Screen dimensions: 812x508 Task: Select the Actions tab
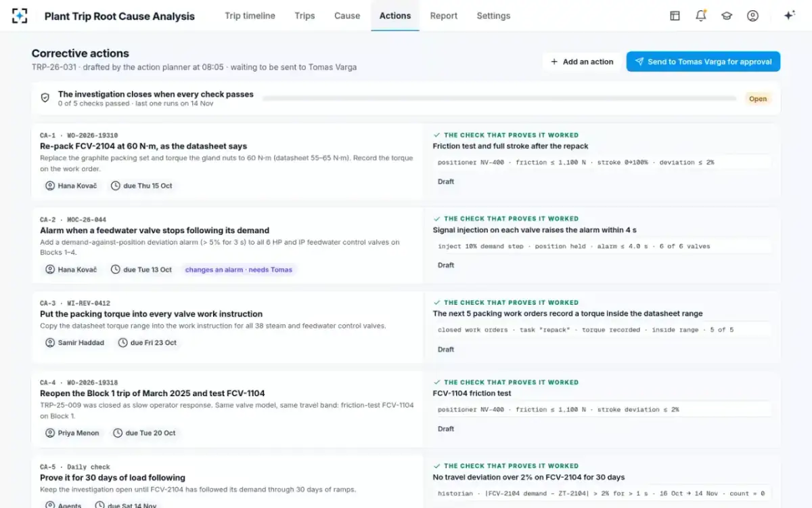click(x=395, y=16)
